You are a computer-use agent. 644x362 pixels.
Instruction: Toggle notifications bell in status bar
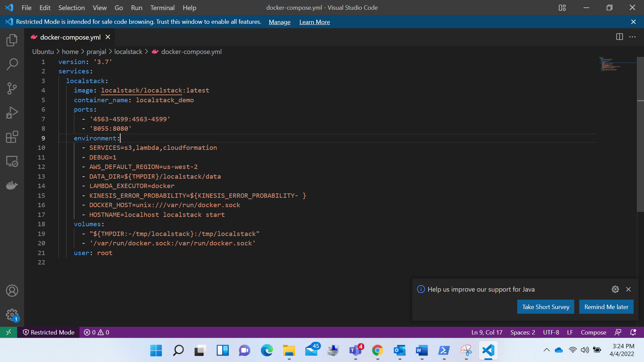pos(633,332)
